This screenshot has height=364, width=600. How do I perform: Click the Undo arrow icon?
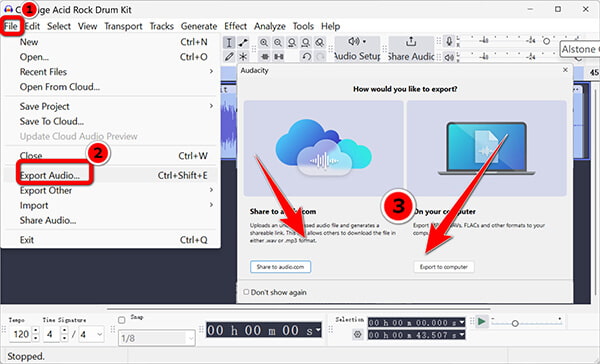click(x=306, y=57)
